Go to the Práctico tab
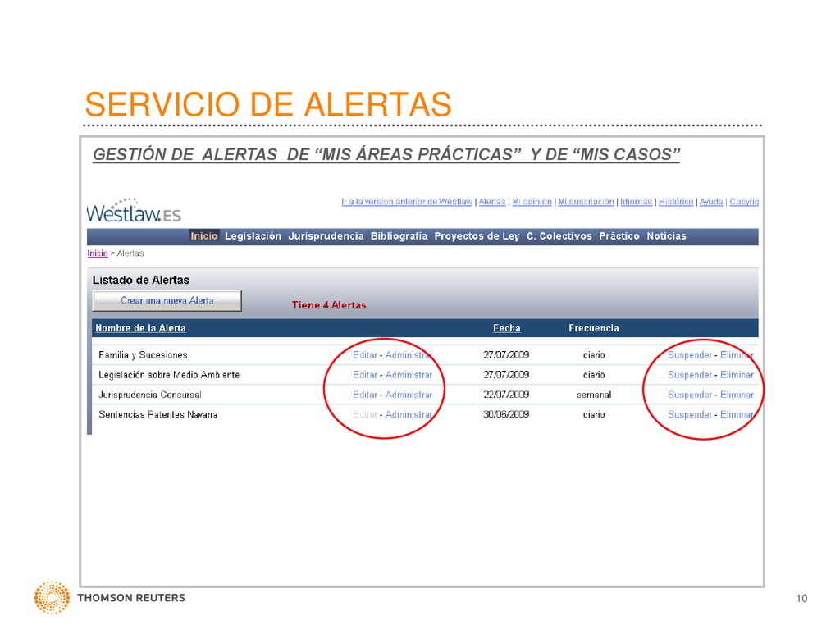 click(x=619, y=236)
